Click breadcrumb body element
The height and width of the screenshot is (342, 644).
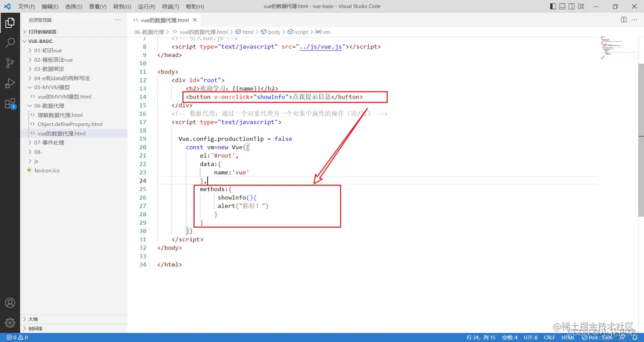coord(271,32)
